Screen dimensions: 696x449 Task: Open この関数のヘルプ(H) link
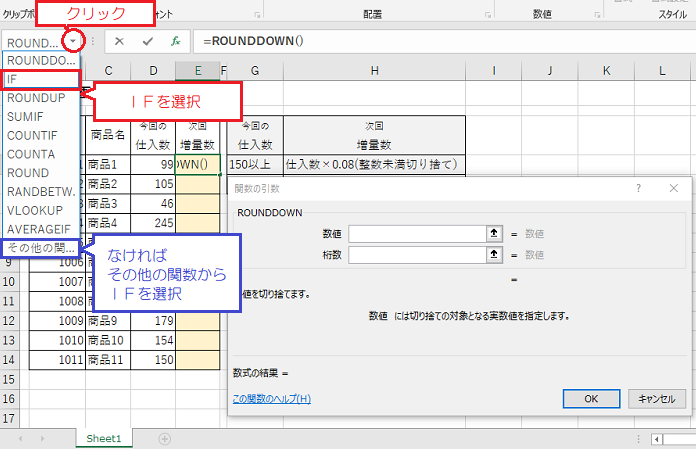tap(272, 399)
